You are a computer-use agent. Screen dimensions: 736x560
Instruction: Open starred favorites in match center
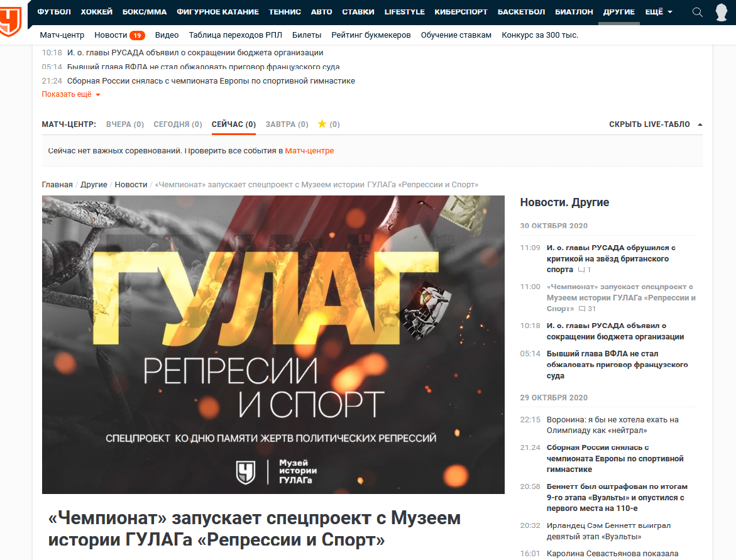(x=329, y=124)
